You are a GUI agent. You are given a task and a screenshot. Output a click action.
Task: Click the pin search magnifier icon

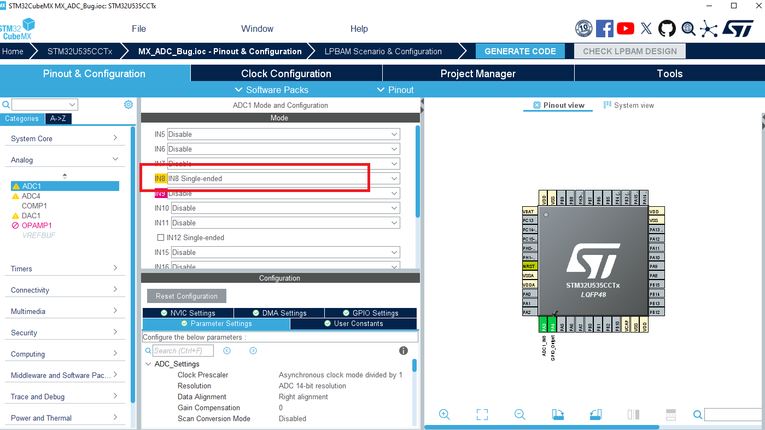pos(698,414)
